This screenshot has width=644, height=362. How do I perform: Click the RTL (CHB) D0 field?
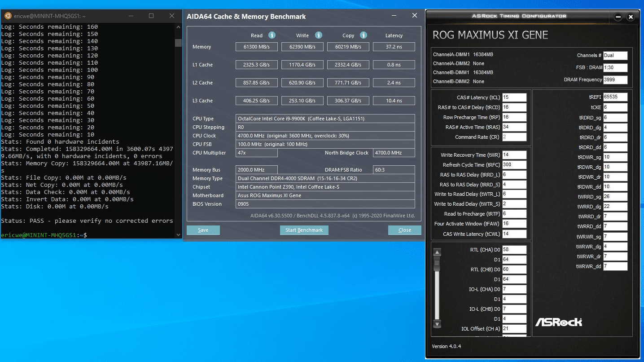point(514,269)
